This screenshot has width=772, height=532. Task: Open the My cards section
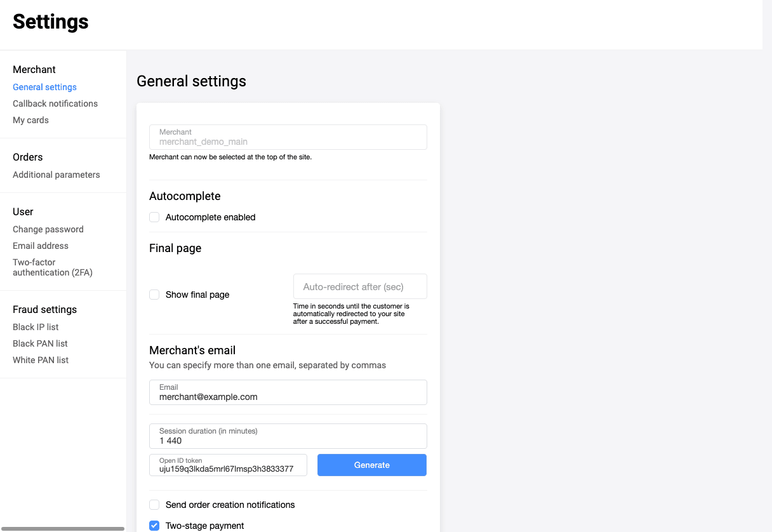tap(30, 120)
